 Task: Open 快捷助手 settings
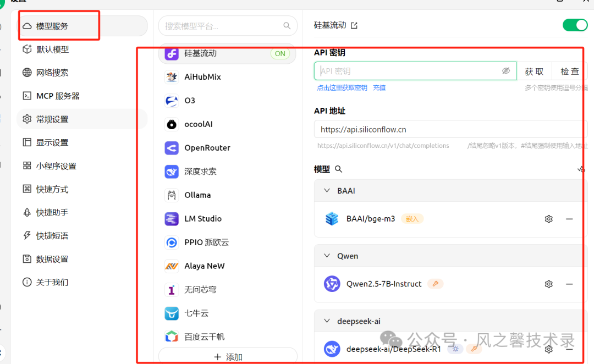[x=82, y=212]
